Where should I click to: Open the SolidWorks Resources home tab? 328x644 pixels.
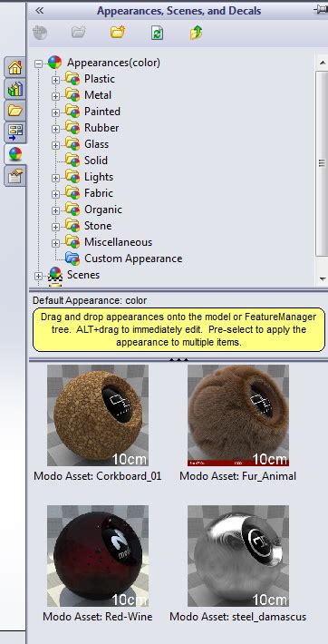point(15,67)
